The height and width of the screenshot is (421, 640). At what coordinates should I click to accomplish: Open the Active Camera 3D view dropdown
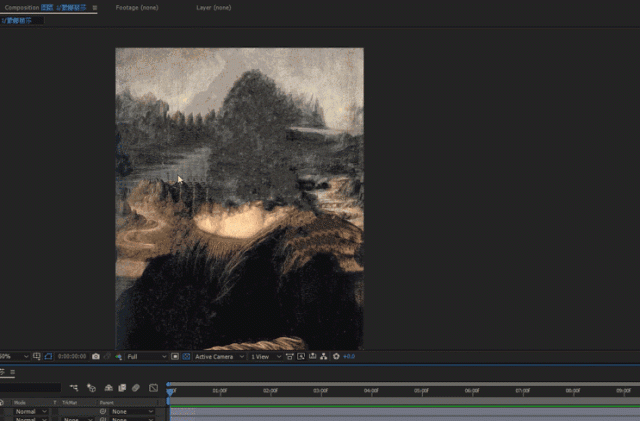coord(219,356)
